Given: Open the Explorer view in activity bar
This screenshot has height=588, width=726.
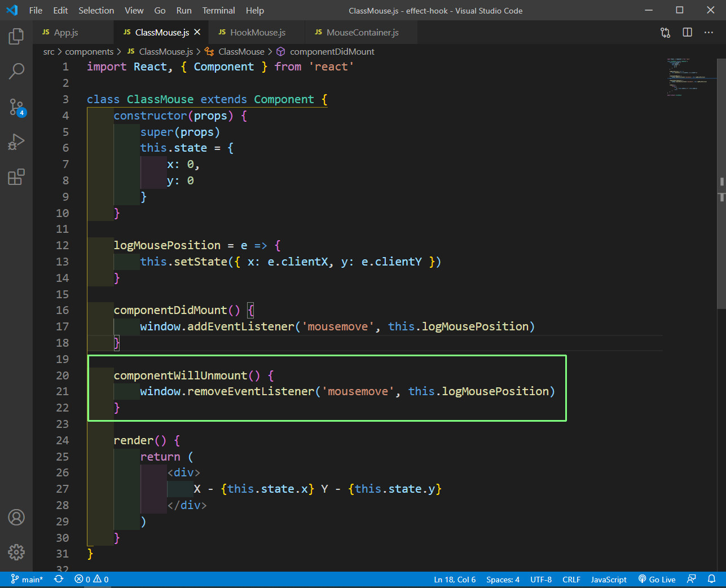Looking at the screenshot, I should tap(16, 37).
